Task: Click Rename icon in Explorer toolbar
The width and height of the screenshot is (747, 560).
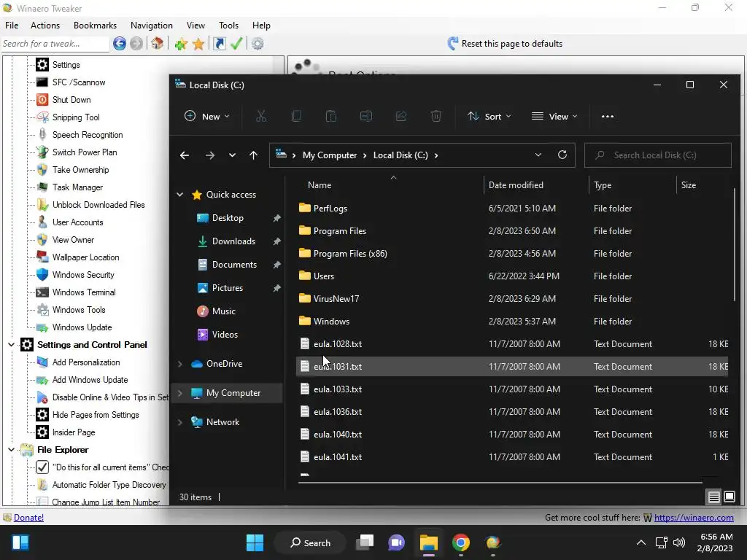Action: click(366, 116)
